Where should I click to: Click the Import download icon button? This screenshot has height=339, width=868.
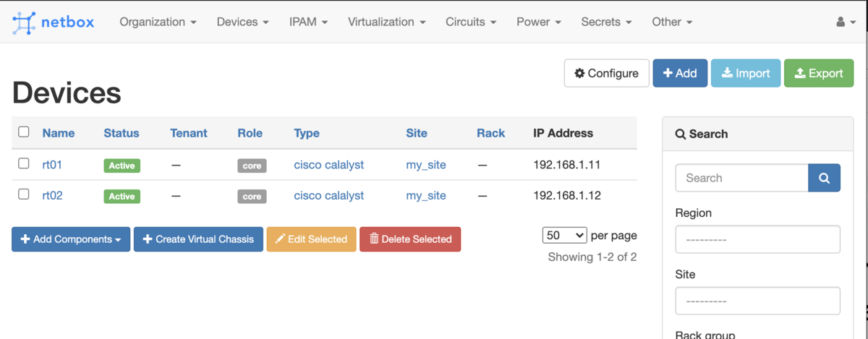tap(727, 73)
